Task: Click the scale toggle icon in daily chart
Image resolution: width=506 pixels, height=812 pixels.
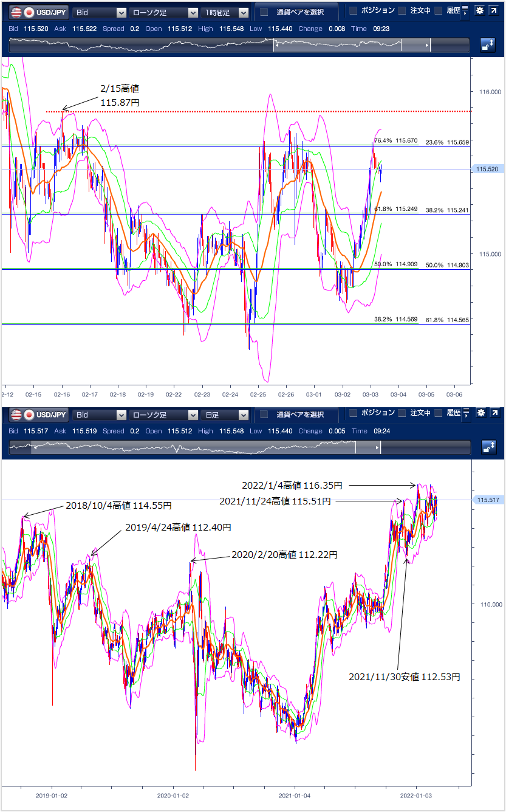Action: click(x=487, y=447)
